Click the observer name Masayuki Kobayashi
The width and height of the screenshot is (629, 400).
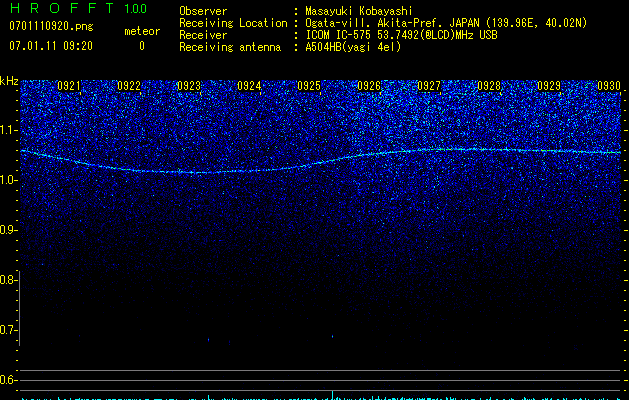359,11
